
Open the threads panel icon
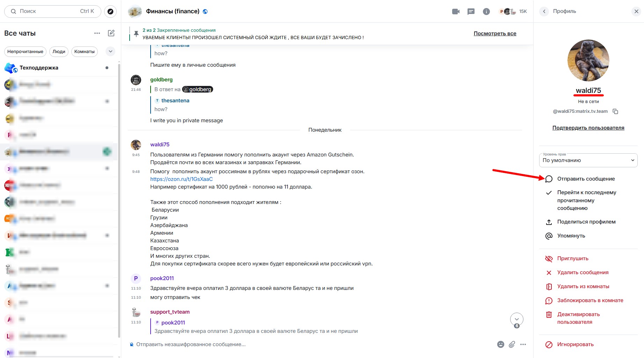pos(471,12)
